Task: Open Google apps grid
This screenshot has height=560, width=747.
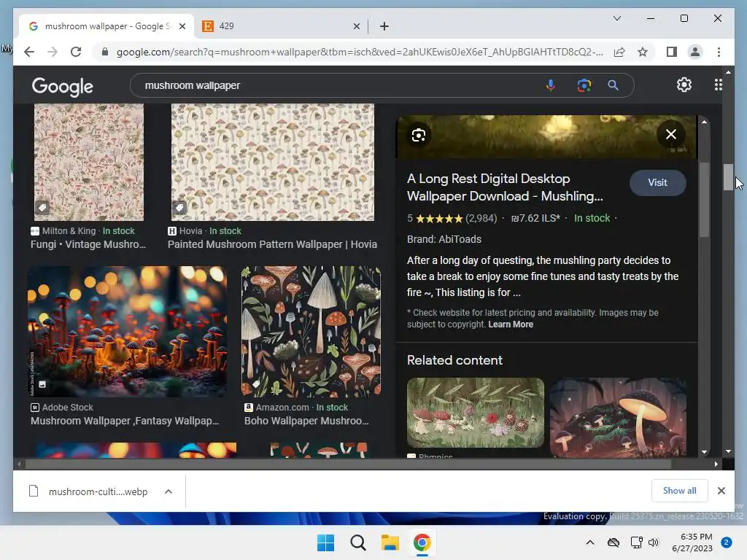Action: point(718,85)
